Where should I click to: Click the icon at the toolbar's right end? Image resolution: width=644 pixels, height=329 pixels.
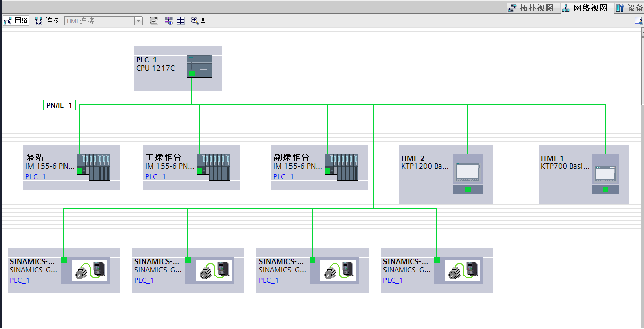click(x=639, y=21)
